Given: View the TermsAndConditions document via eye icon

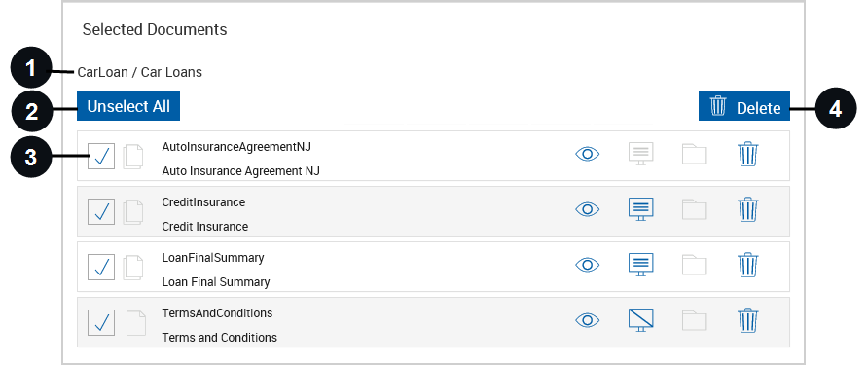Looking at the screenshot, I should [588, 320].
